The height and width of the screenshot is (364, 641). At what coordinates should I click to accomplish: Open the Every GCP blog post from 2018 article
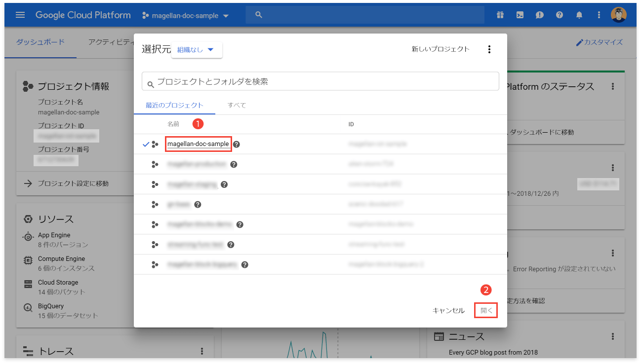coord(493,352)
